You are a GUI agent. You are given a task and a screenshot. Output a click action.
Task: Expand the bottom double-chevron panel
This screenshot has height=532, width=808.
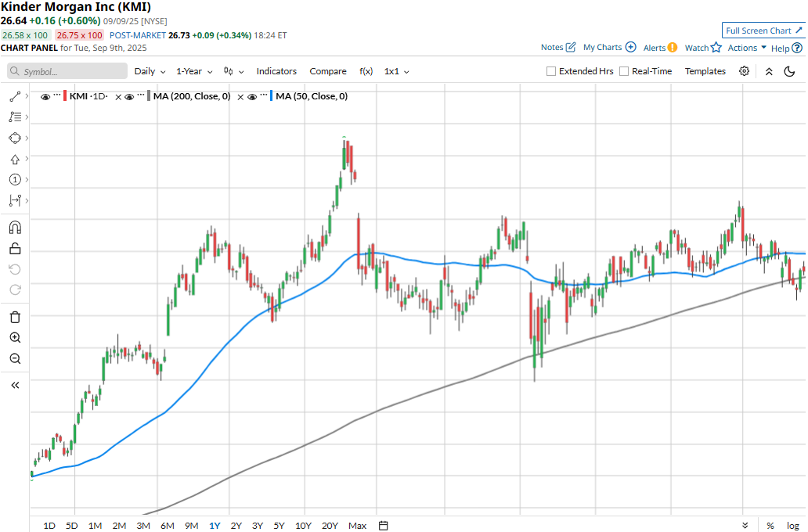click(745, 525)
